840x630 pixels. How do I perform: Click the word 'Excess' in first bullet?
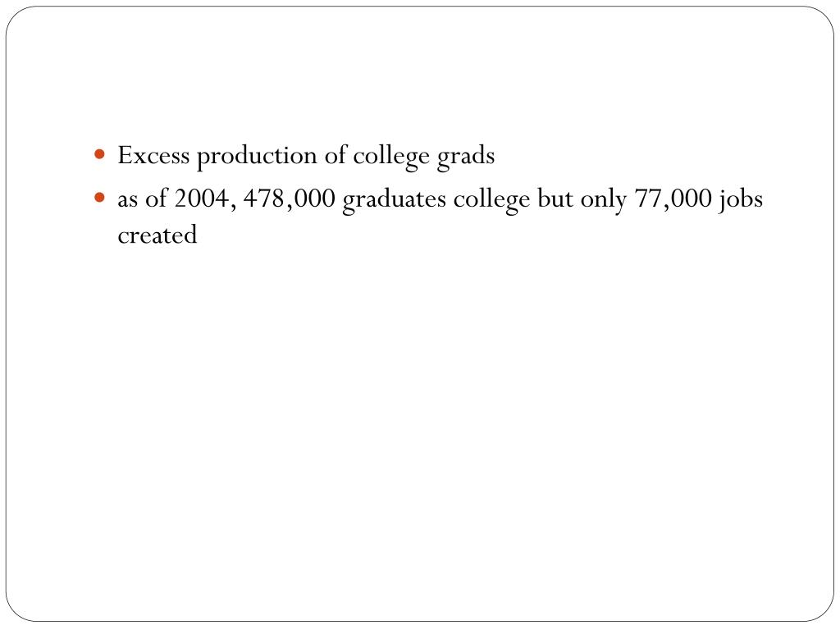point(153,155)
